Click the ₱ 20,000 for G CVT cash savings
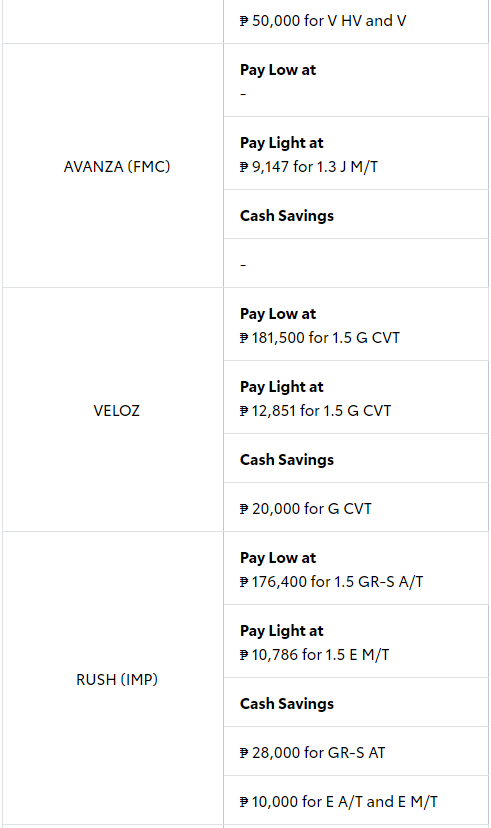Viewport: 491px width, 828px height. pos(306,509)
